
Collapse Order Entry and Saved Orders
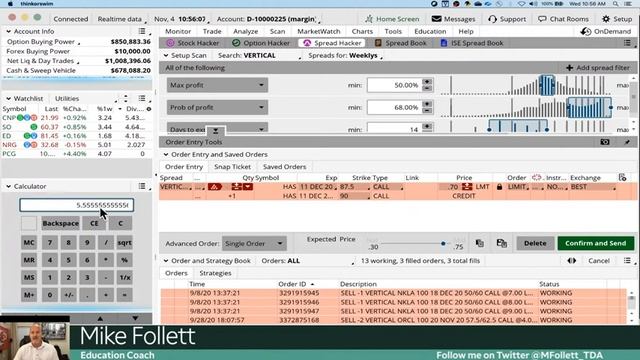[166, 154]
